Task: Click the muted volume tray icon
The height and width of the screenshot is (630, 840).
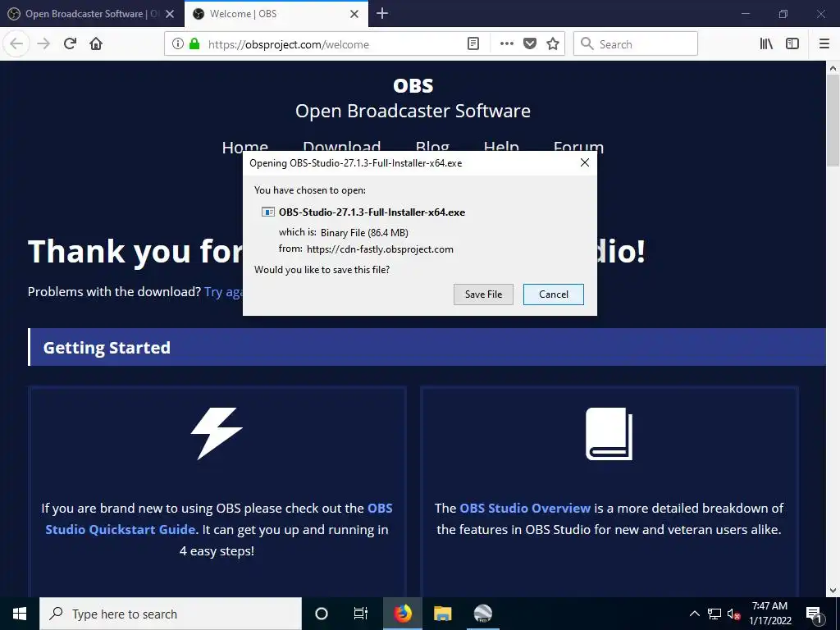Action: coord(733,614)
